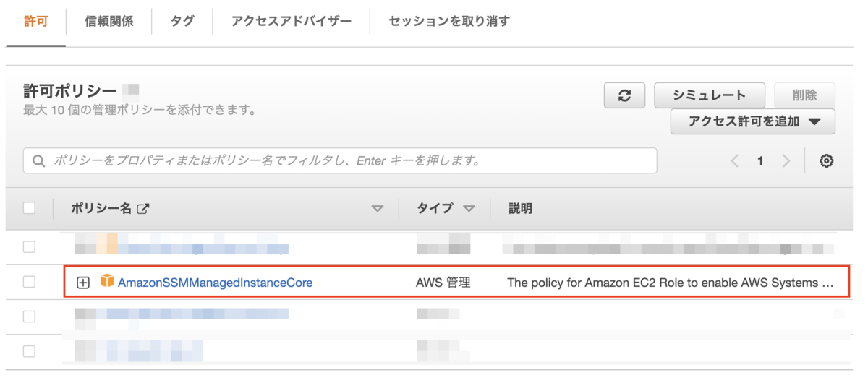Sort by ポリシー名 column arrow
Image resolution: width=868 pixels, height=383 pixels.
point(377,209)
